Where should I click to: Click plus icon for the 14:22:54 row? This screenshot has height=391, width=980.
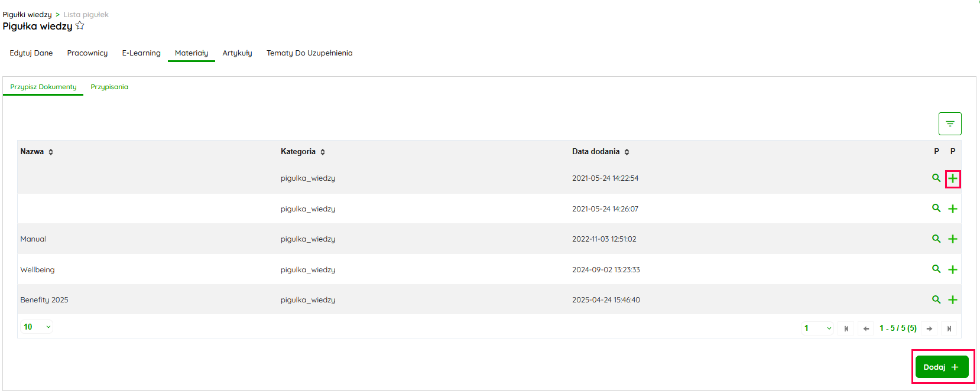pyautogui.click(x=953, y=178)
